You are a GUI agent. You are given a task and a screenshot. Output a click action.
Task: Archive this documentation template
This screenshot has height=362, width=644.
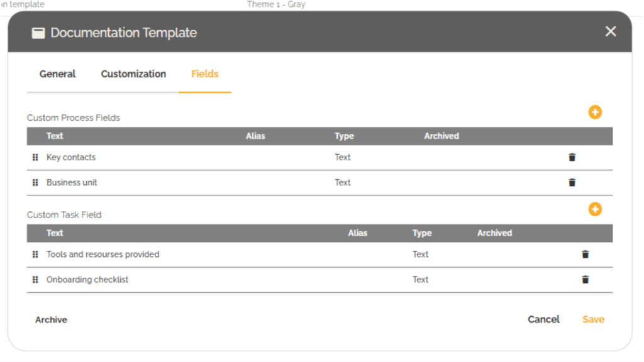pos(51,320)
